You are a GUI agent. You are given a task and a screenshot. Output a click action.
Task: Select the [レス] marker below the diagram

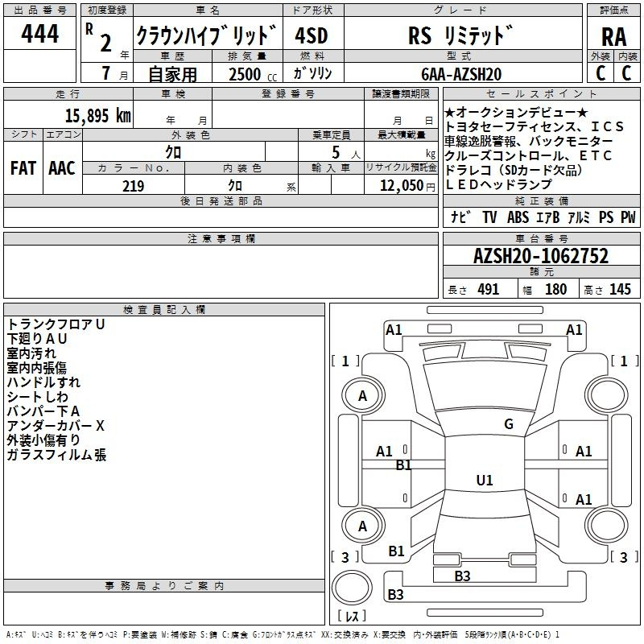(351, 616)
